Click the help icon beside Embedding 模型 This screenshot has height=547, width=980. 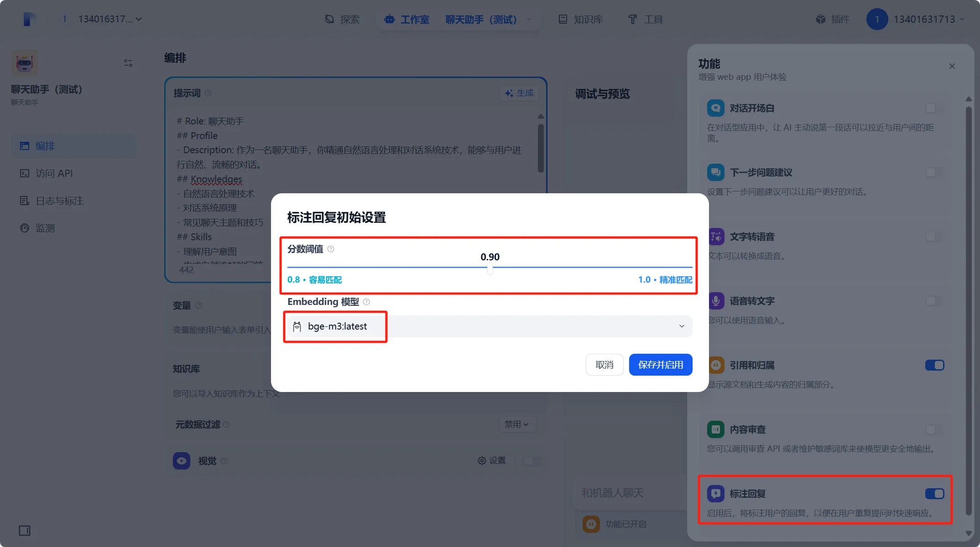(366, 302)
